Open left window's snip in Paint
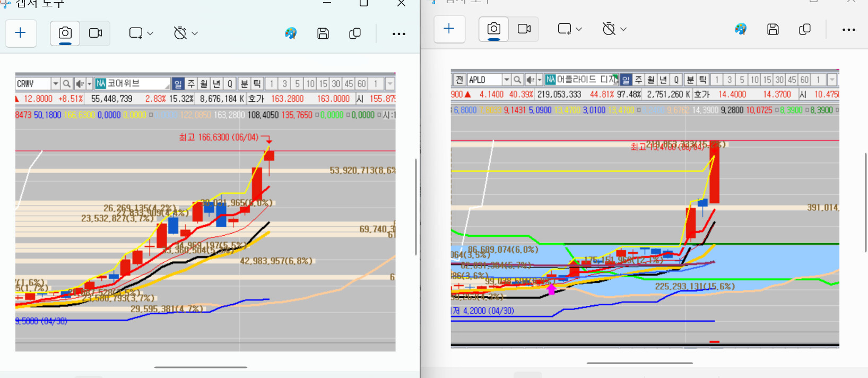868x378 pixels. click(291, 33)
